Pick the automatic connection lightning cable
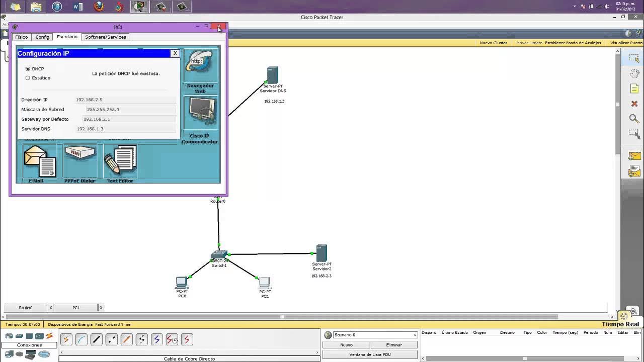This screenshot has height=362, width=644. coord(66,340)
